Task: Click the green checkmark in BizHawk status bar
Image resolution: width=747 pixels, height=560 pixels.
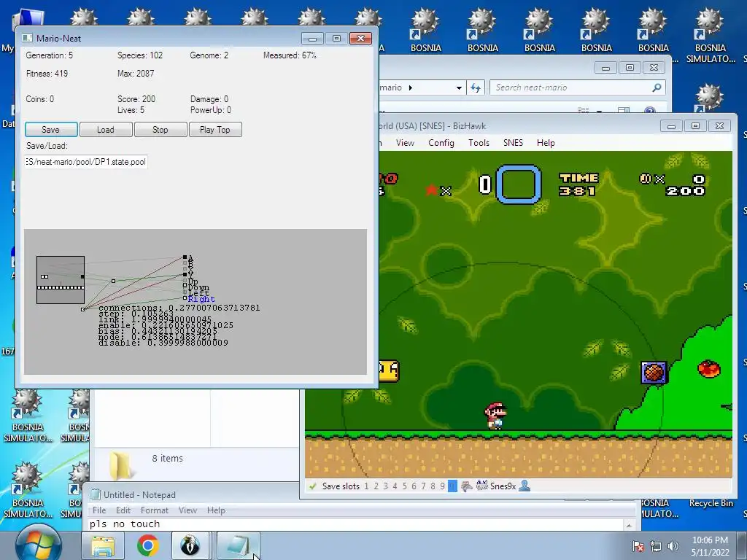Action: point(312,486)
